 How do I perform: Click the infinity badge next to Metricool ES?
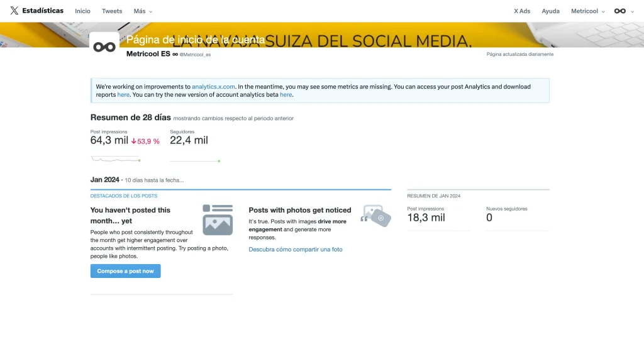click(x=175, y=54)
